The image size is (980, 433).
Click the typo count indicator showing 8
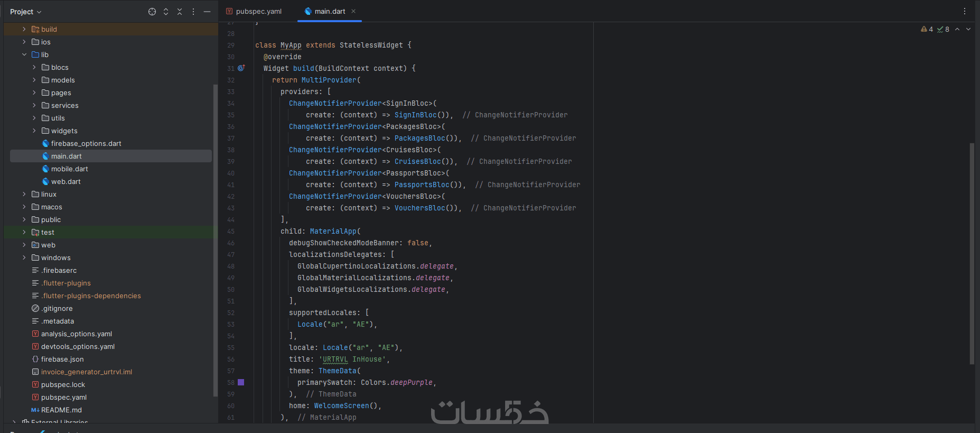[x=944, y=29]
